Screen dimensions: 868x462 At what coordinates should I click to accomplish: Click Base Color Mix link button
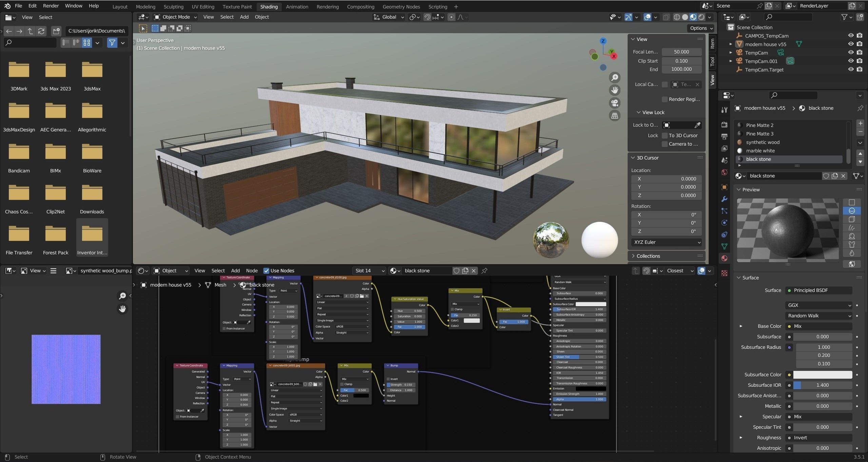coord(818,326)
